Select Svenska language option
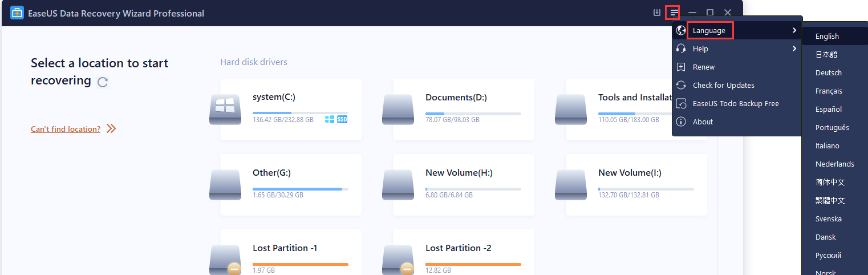This screenshot has height=275, width=868. [x=835, y=219]
